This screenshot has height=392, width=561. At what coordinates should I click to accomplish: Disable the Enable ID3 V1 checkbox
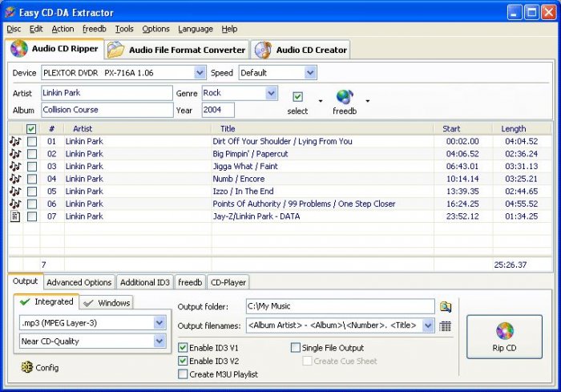click(x=183, y=348)
